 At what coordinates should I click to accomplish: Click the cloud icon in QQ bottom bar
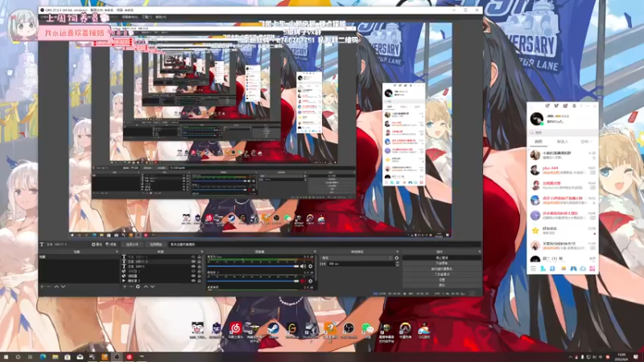tap(583, 269)
